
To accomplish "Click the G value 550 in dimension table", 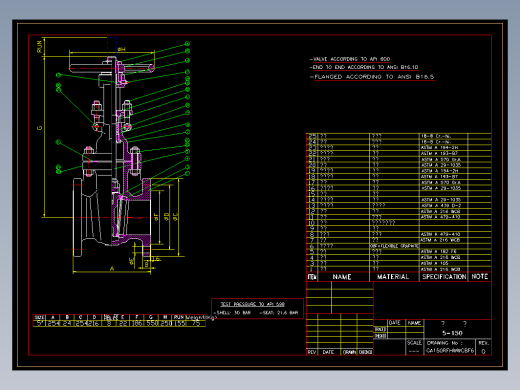I will (x=152, y=323).
